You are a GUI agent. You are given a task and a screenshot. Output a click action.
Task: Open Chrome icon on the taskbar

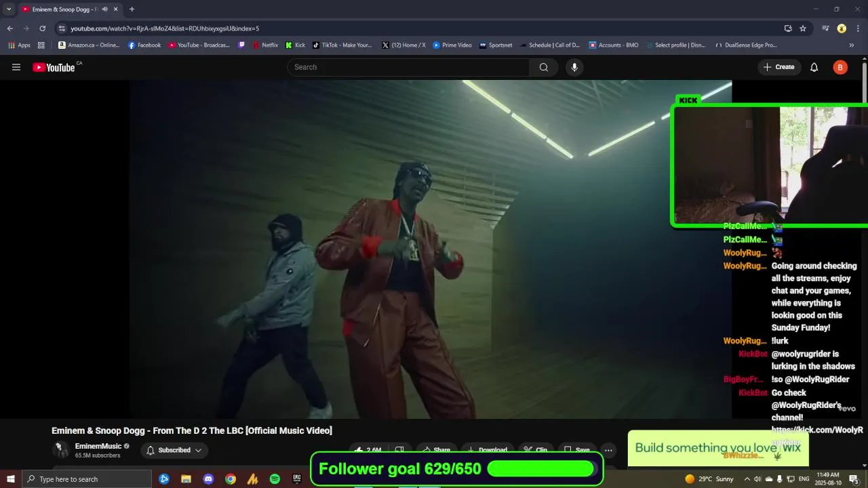pos(231,479)
